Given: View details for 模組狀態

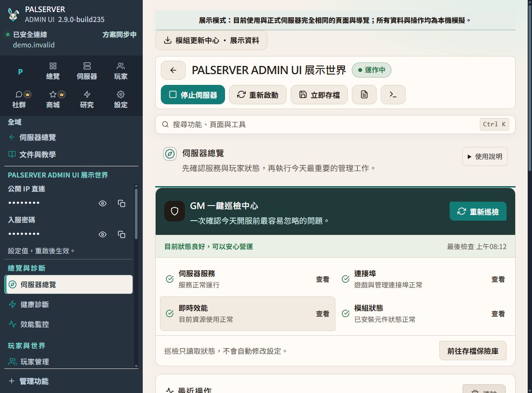Looking at the screenshot, I should 498,314.
